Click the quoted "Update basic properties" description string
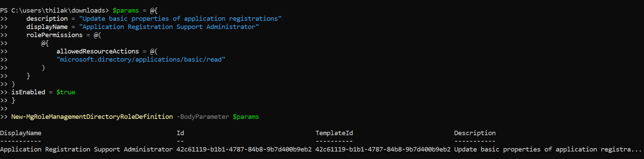 (180, 19)
